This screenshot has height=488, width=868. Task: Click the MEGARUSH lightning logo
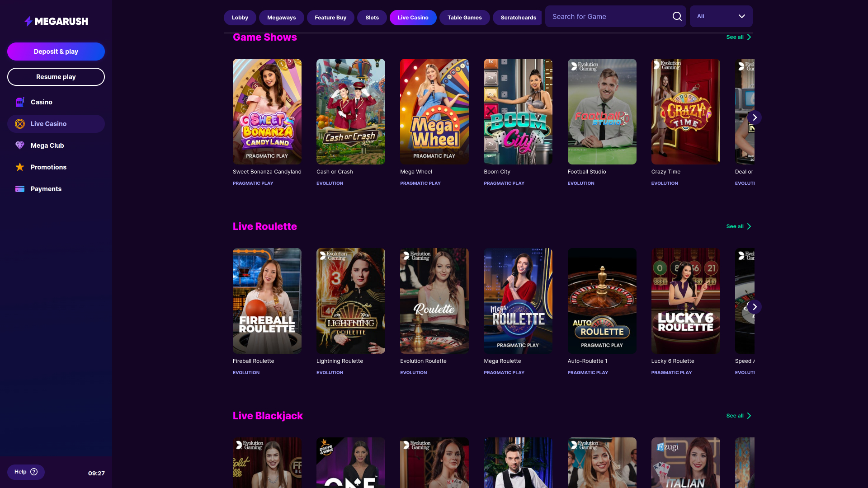pyautogui.click(x=28, y=20)
